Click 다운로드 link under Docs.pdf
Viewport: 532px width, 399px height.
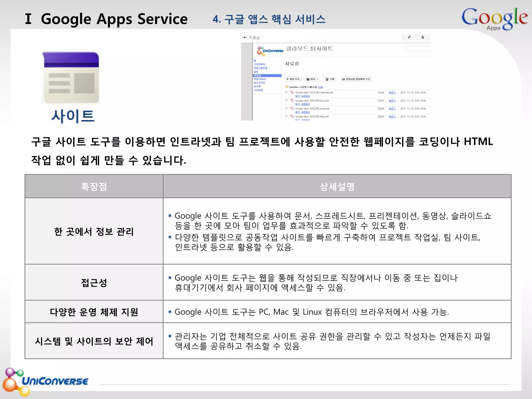pyautogui.click(x=305, y=104)
